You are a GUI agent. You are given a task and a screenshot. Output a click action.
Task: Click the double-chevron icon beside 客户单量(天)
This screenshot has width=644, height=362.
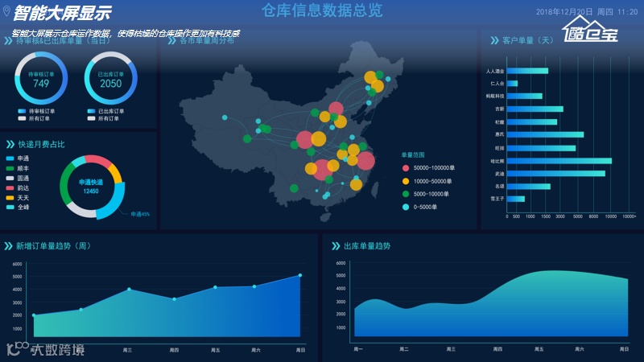[494, 41]
